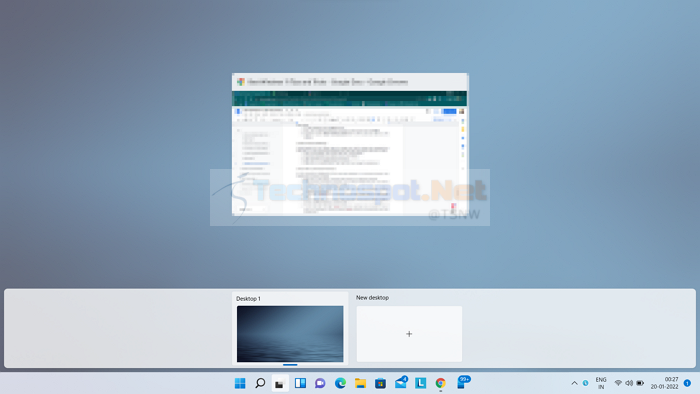The image size is (700, 394).
Task: Open notification center badge
Action: tap(688, 383)
